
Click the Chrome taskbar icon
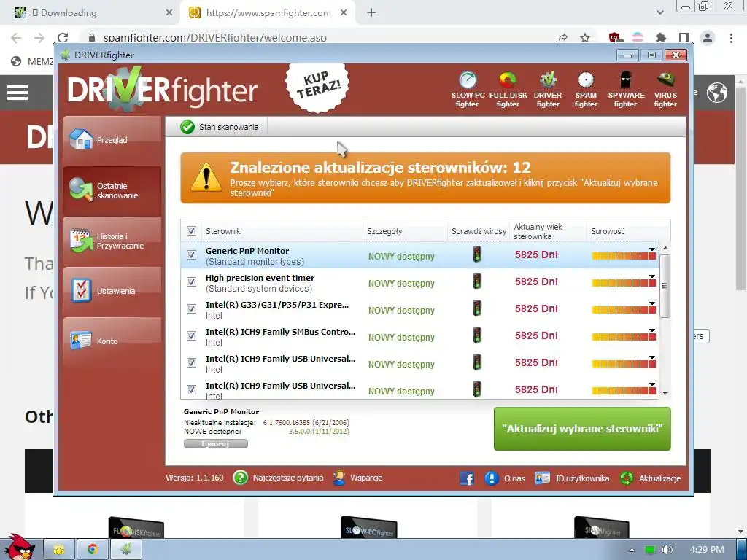point(93,550)
